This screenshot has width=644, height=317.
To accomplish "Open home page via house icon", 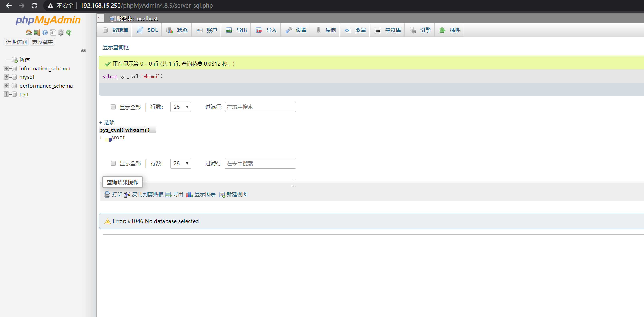I will 29,32.
